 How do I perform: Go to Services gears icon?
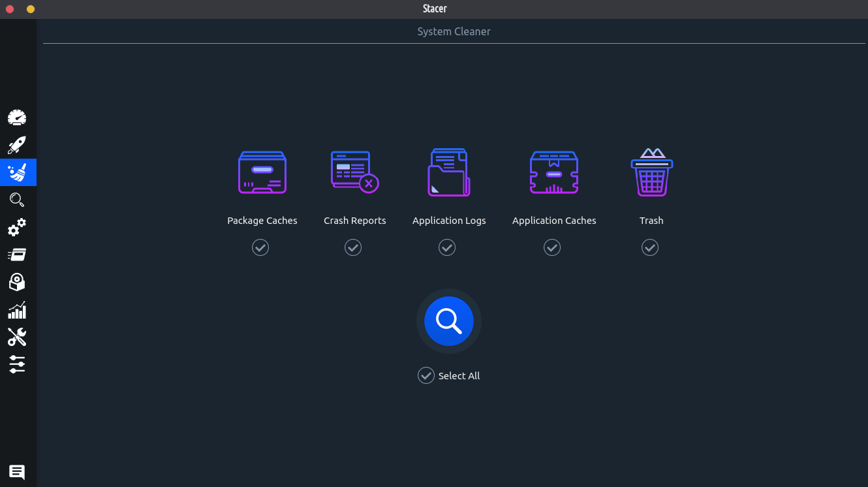click(17, 227)
